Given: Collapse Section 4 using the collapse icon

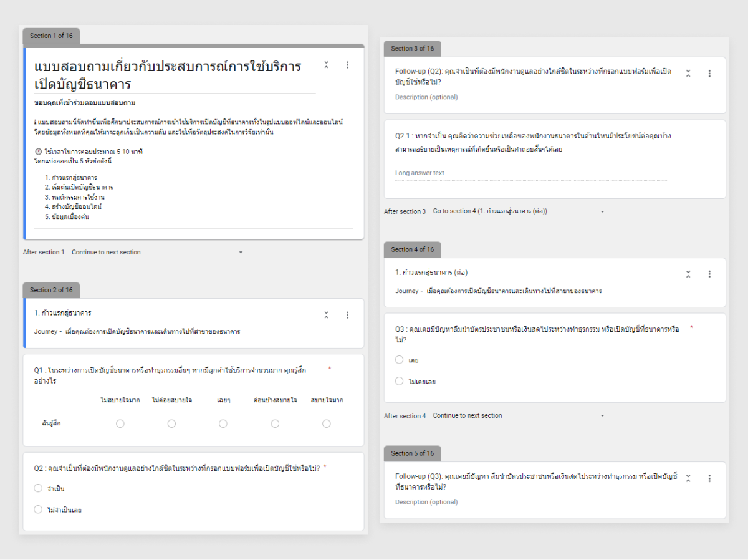Looking at the screenshot, I should 688,274.
